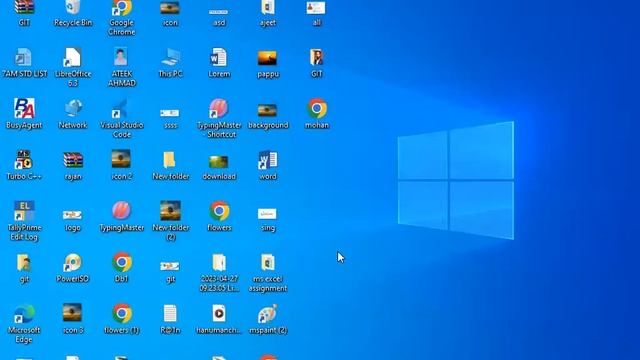Select the Lorem Word document
The width and height of the screenshot is (640, 360).
[x=219, y=62]
